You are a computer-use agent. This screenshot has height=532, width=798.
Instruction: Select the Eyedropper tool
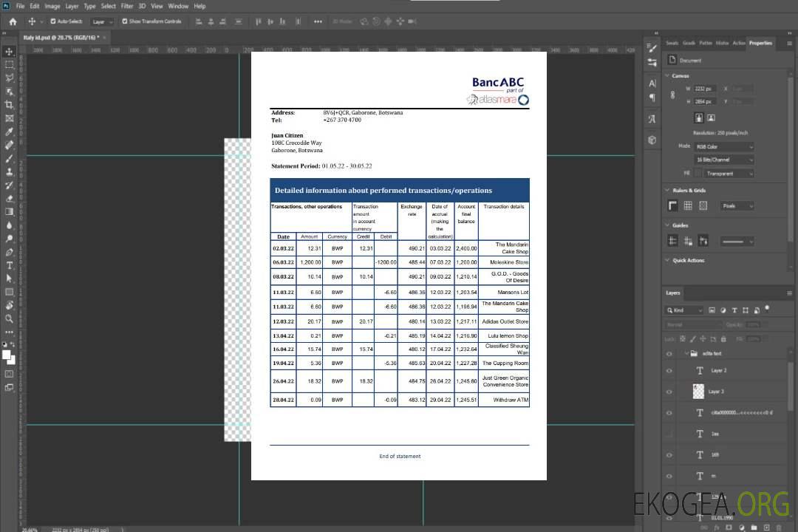point(9,132)
